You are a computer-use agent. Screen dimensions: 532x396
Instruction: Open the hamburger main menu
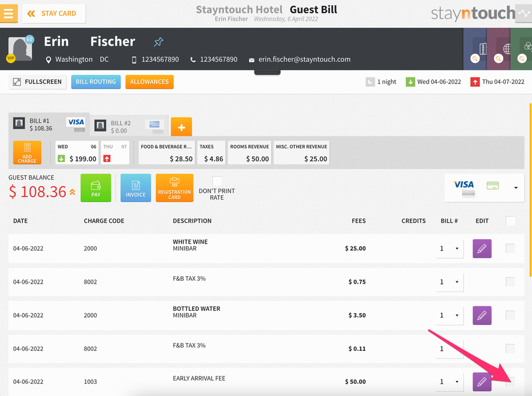pyautogui.click(x=8, y=13)
